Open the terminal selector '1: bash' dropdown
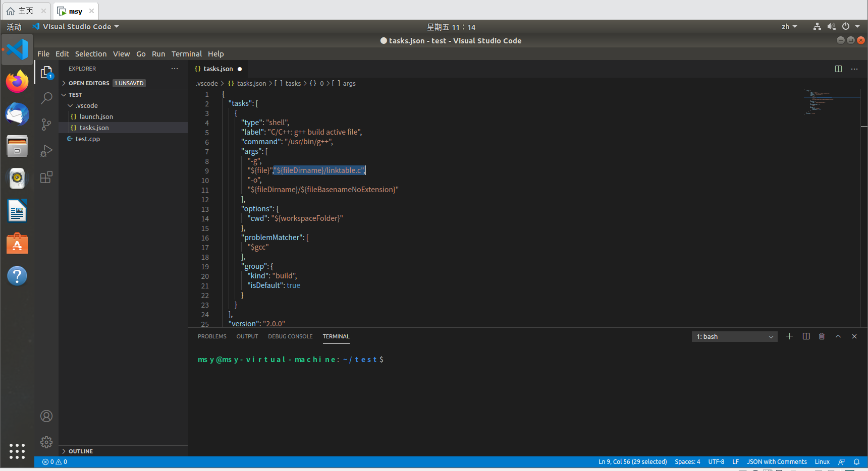The width and height of the screenshot is (868, 471). tap(734, 336)
